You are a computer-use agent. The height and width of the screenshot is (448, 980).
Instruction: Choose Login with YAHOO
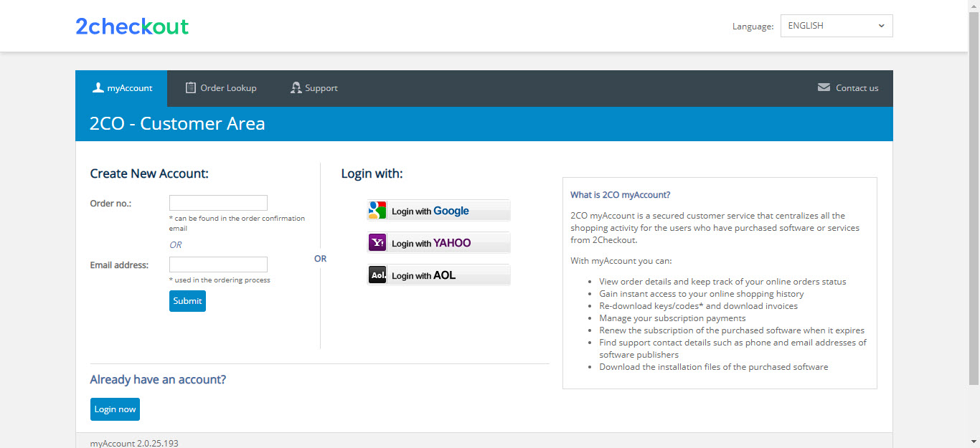click(x=438, y=243)
